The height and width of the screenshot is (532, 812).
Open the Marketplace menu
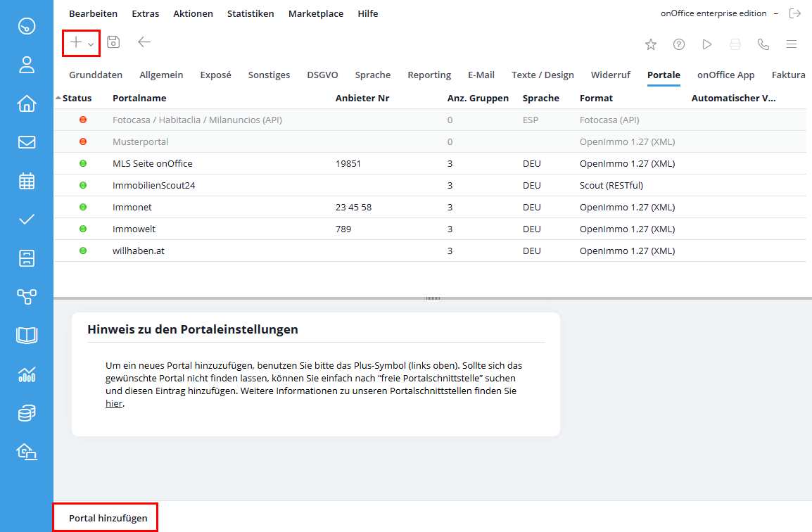click(x=316, y=14)
